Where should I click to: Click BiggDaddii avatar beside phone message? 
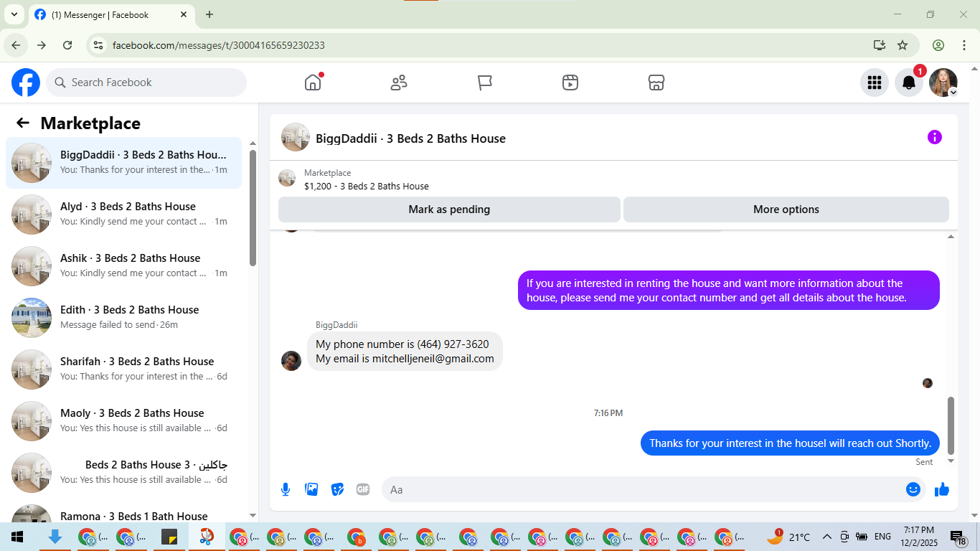pyautogui.click(x=291, y=361)
